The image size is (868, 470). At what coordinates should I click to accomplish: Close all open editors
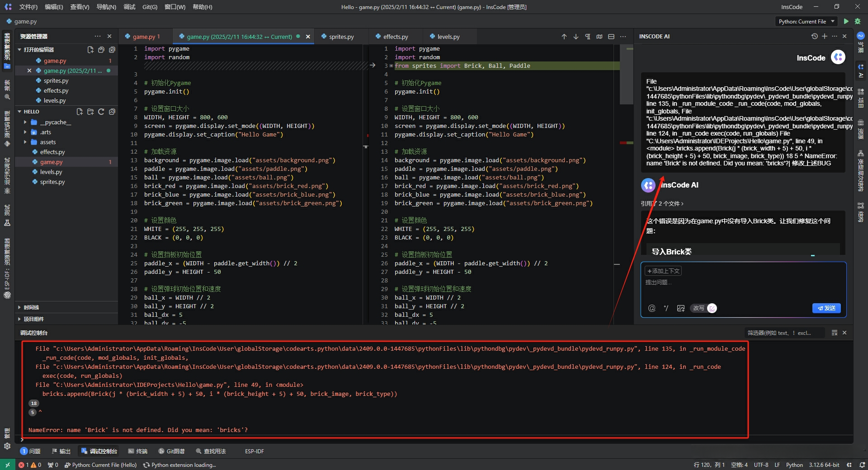(112, 50)
